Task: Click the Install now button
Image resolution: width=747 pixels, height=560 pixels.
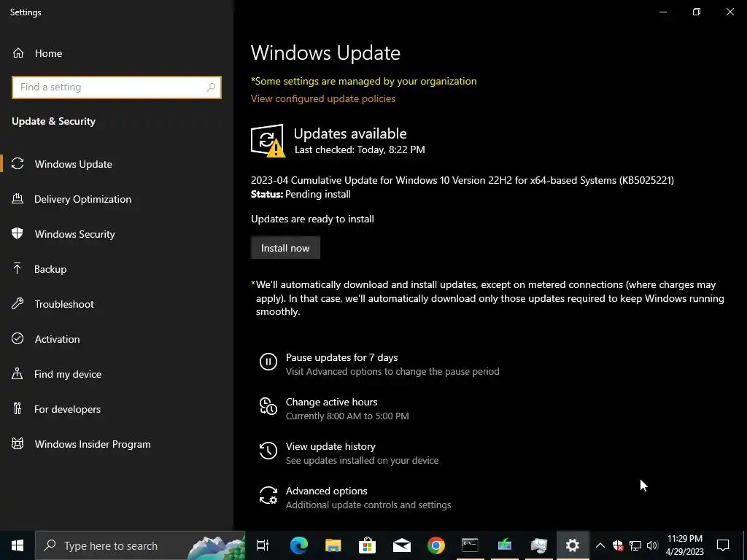Action: (285, 248)
